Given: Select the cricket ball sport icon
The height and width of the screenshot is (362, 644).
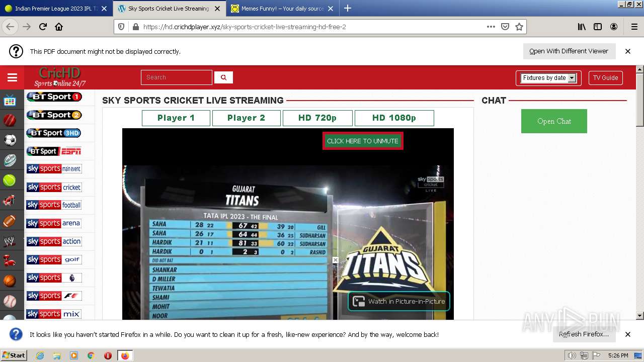Looking at the screenshot, I should (x=10, y=120).
